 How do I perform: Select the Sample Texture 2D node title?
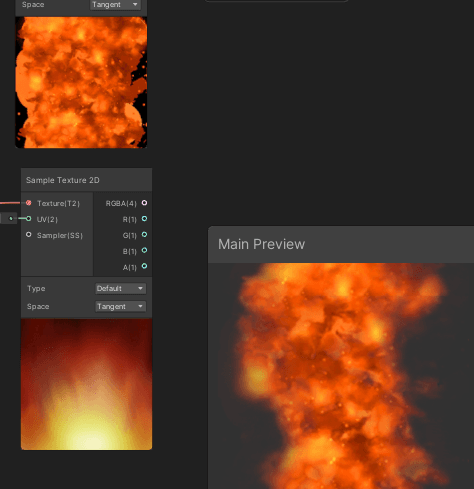pyautogui.click(x=63, y=180)
